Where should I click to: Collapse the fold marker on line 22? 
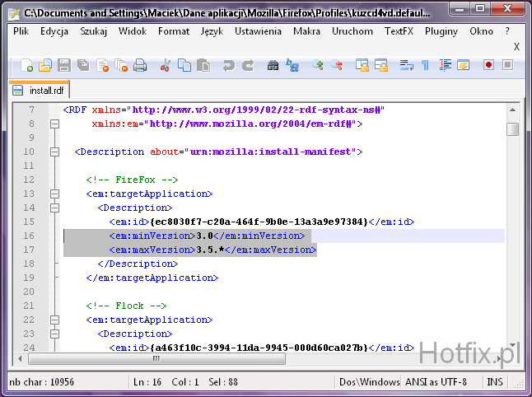(x=54, y=320)
